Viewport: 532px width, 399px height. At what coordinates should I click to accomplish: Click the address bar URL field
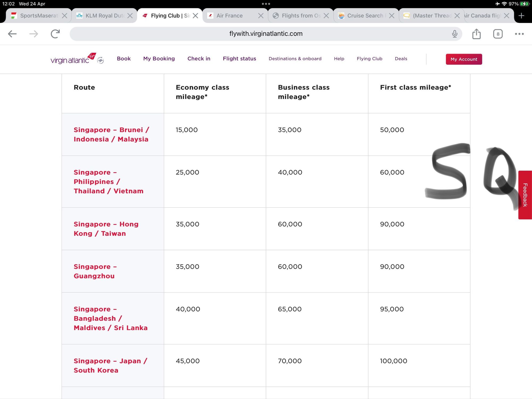(x=265, y=34)
